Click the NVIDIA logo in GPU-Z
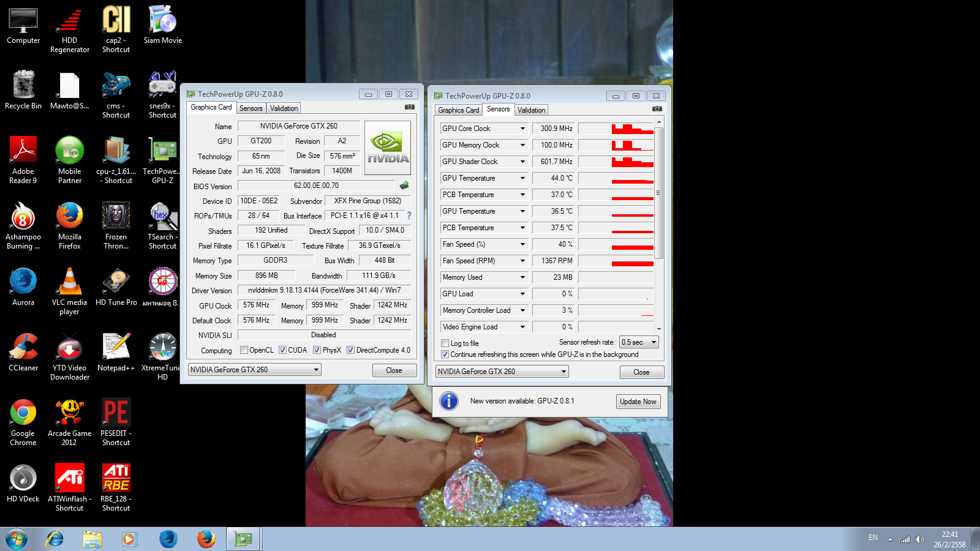 coord(388,148)
